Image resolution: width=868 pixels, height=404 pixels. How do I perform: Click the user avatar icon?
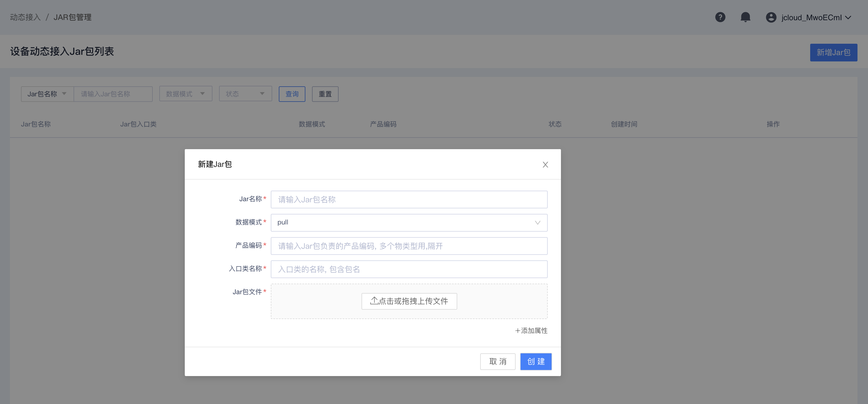[771, 17]
